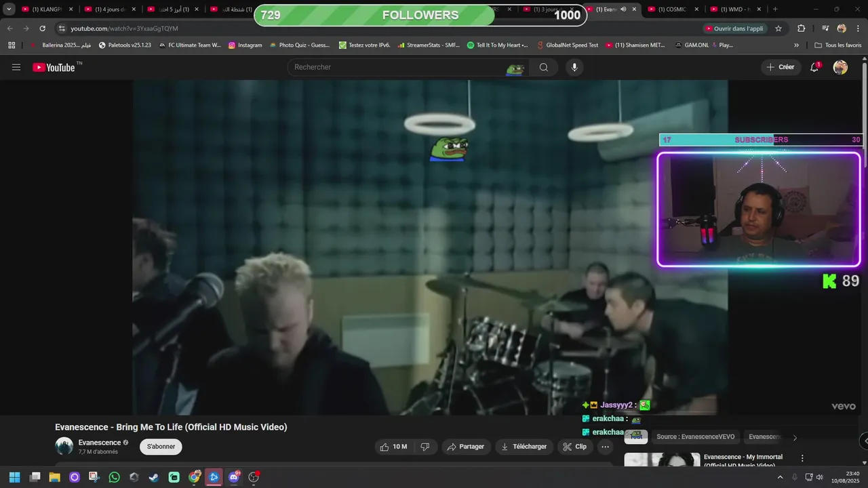
Task: View site information icon in address bar
Action: pos(62,28)
